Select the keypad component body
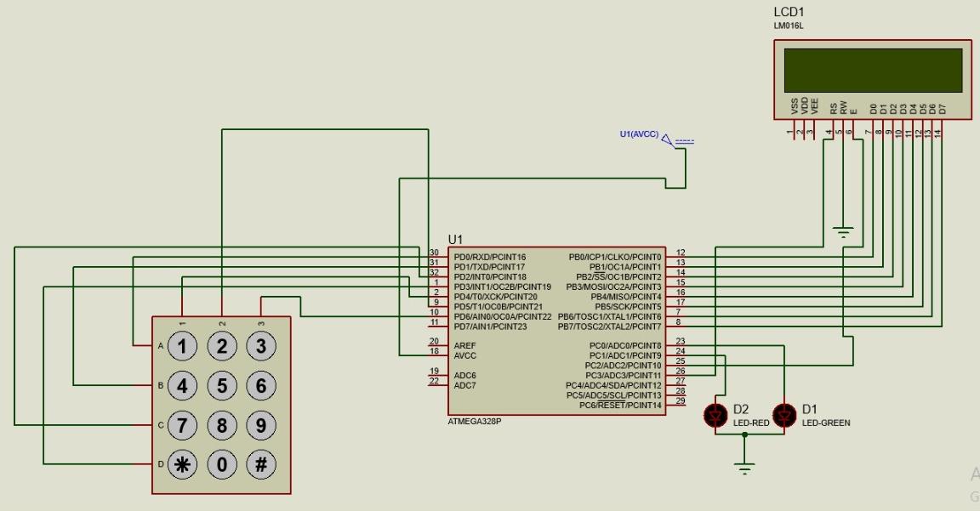 click(221, 406)
